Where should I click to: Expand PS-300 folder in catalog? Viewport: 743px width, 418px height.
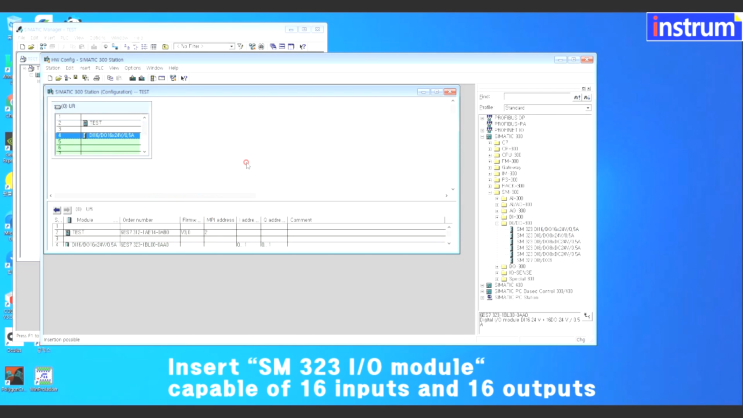pos(490,180)
